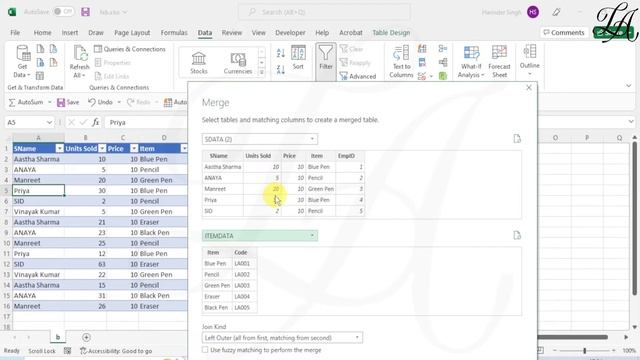Screen dimensions: 640x360
Task: Open Queries & Connections pane
Action: point(130,49)
